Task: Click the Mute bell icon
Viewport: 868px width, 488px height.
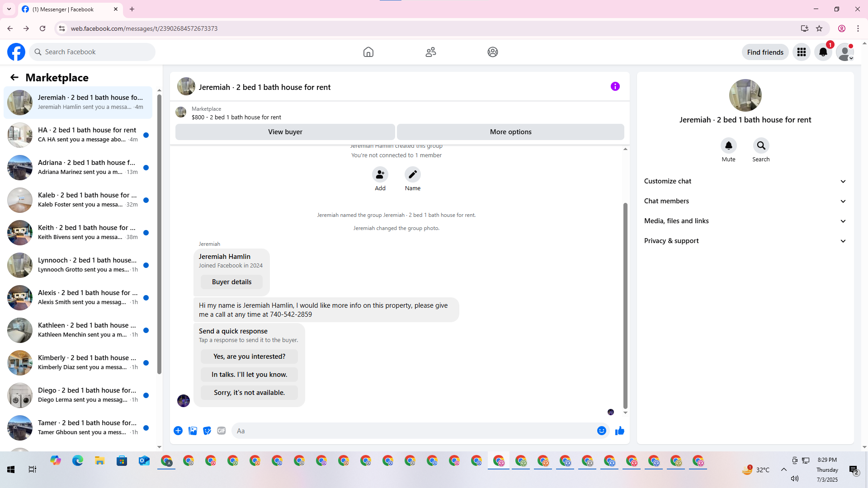Action: [x=728, y=145]
